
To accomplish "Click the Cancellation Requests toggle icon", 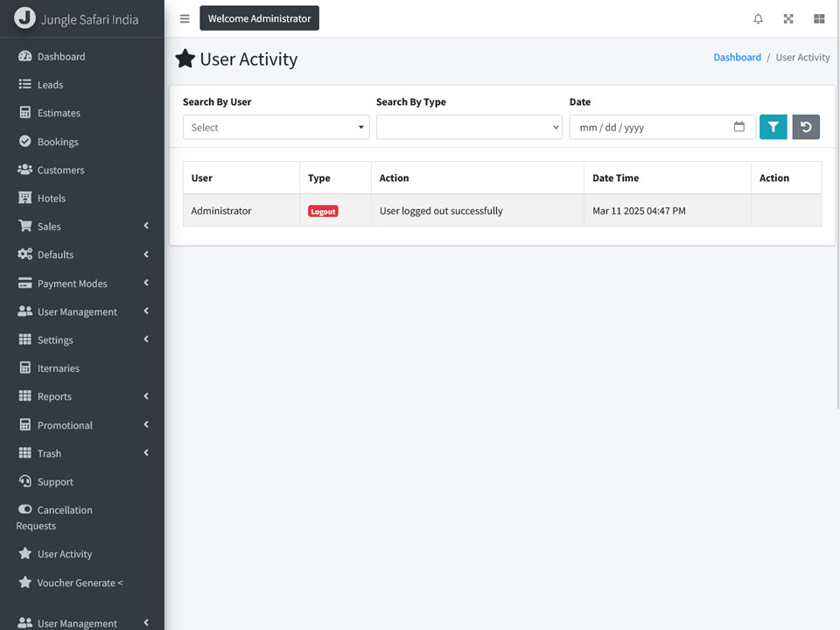I will (x=24, y=509).
